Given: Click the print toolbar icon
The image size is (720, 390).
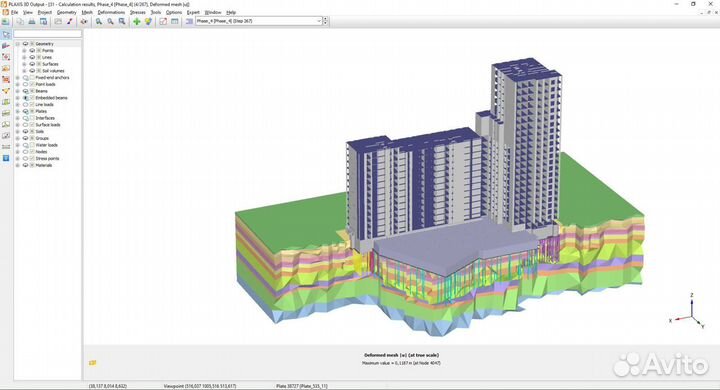Looking at the screenshot, I should 32,21.
